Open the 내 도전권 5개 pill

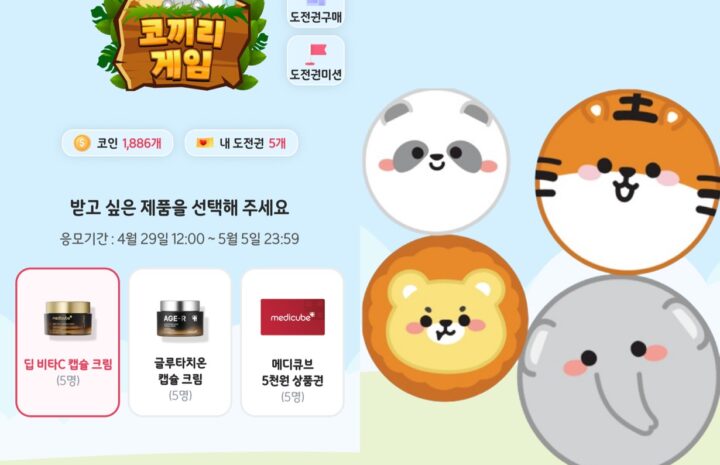coord(242,143)
